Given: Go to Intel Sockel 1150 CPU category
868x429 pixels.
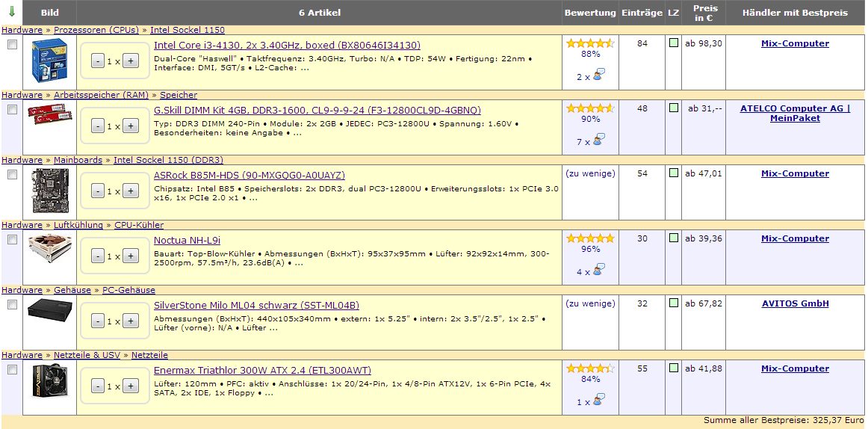Looking at the screenshot, I should [187, 30].
